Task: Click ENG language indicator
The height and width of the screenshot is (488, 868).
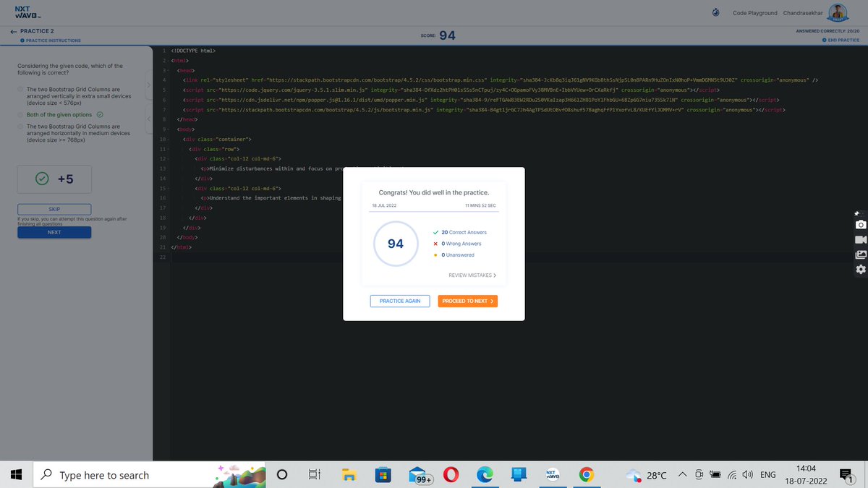Action: (768, 475)
